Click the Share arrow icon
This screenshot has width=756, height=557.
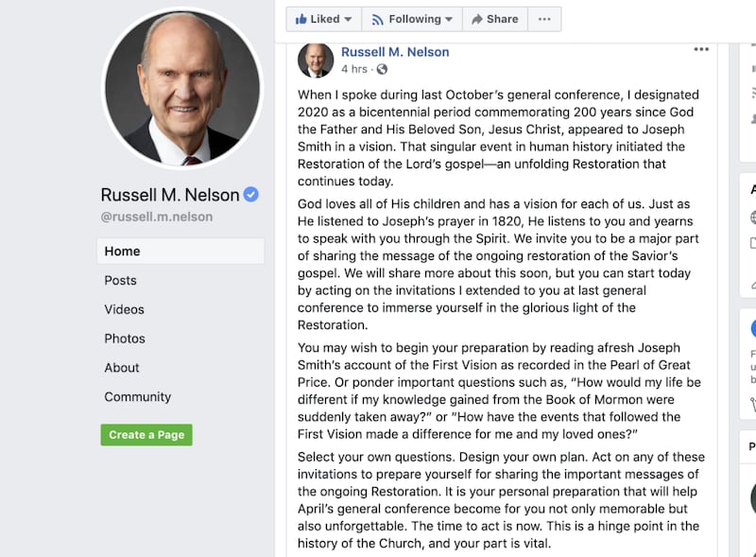click(x=477, y=19)
